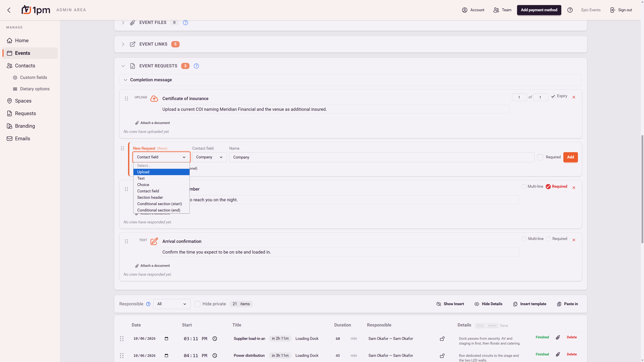Remove the Certificate of insurance request
Viewport: 644px width, 362px height.
point(574,97)
